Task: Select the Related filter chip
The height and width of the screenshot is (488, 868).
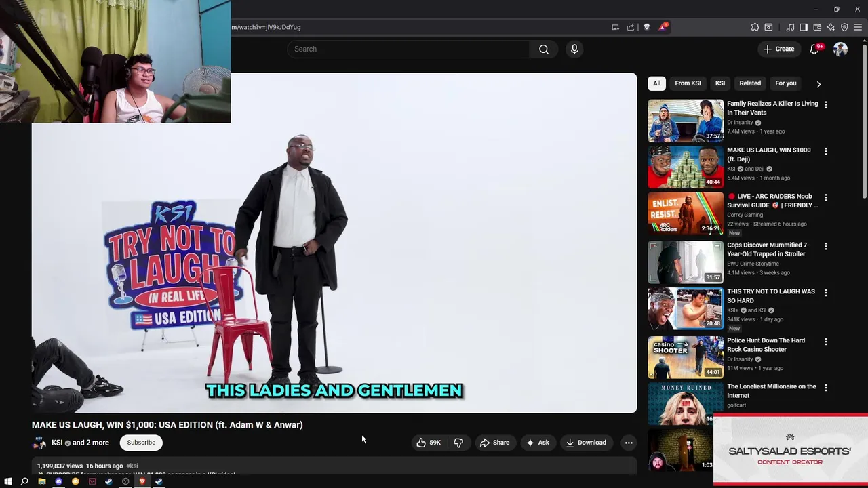Action: click(750, 83)
